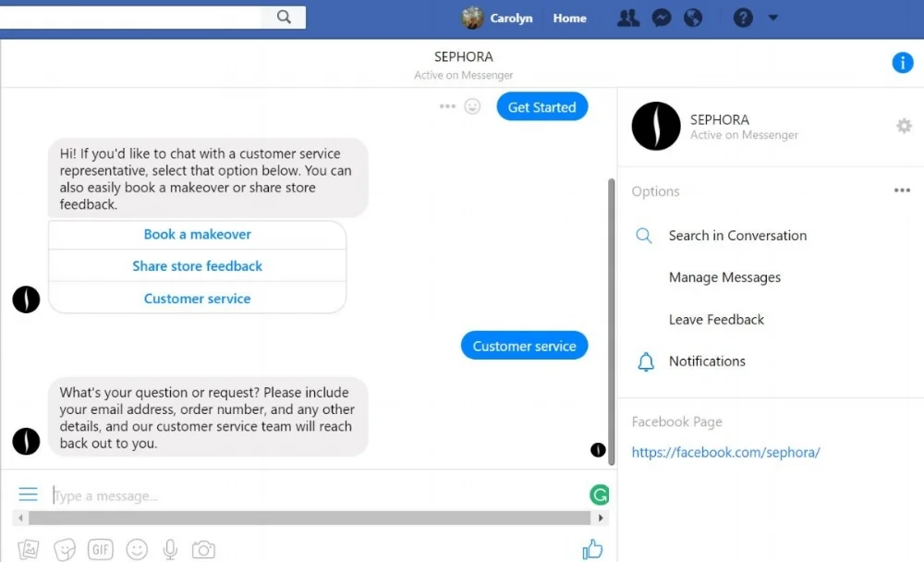This screenshot has height=562, width=924.
Task: Click magnifier icon beside Search in Conversation
Action: click(x=643, y=236)
